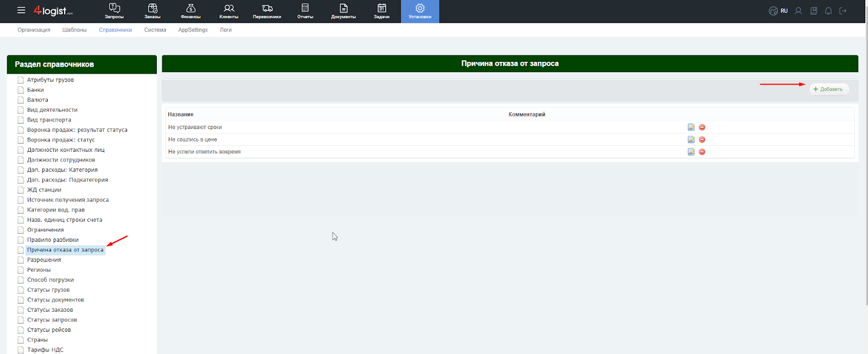The image size is (868, 354).
Task: Open the Установки gear section
Action: [x=420, y=11]
